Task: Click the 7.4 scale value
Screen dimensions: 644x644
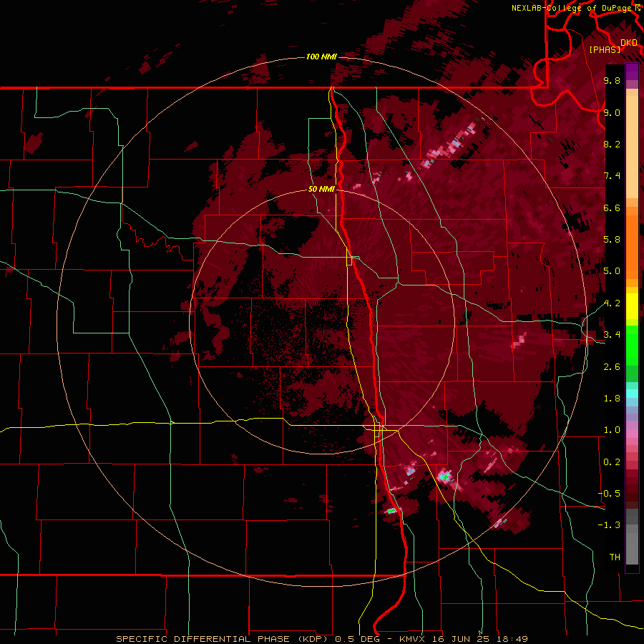Action: tap(612, 176)
